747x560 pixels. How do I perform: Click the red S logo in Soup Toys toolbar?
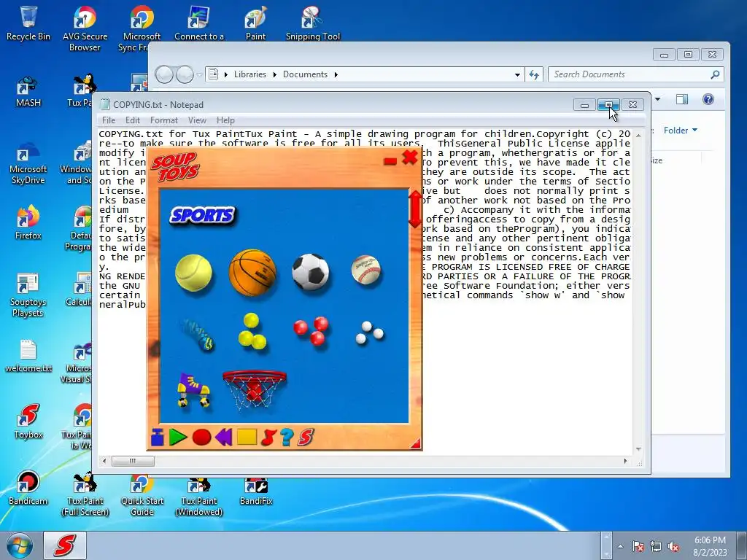pos(306,437)
